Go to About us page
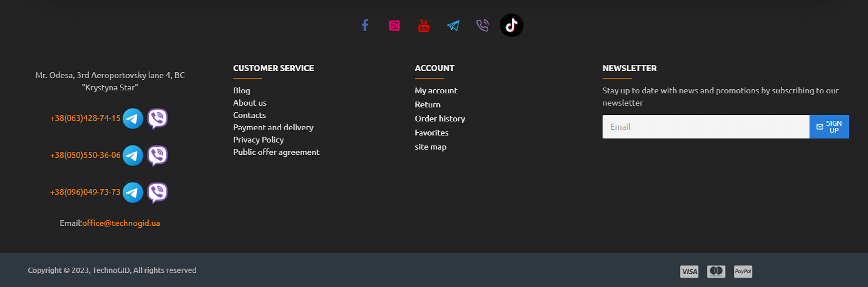868x287 pixels. click(x=250, y=103)
